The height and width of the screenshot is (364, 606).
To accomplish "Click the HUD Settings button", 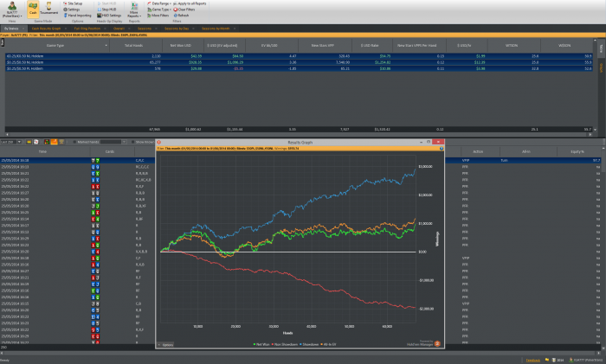I will pos(112,16).
